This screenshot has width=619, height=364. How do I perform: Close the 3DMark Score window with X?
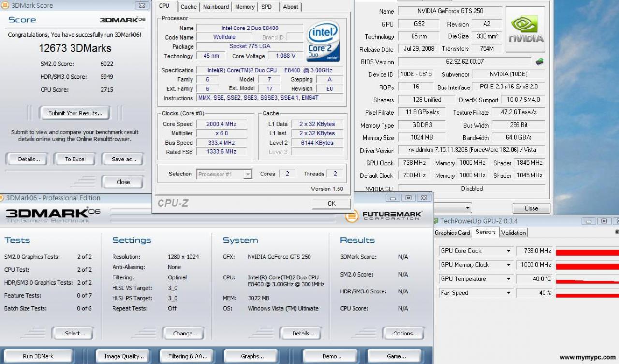[x=142, y=5]
